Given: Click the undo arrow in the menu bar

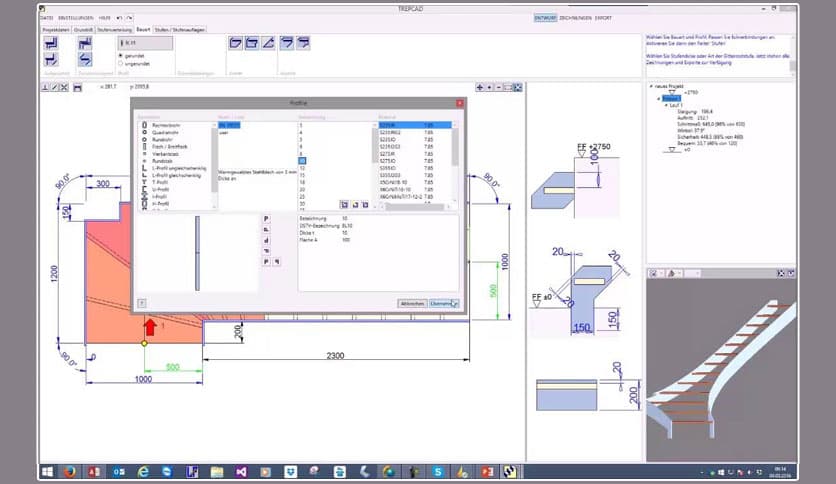Looking at the screenshot, I should click(x=119, y=18).
